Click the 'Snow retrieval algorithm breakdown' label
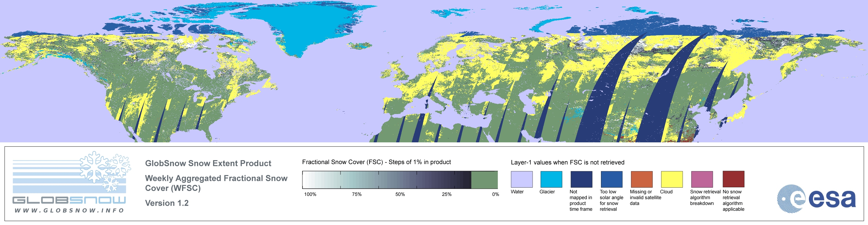 pos(705,197)
